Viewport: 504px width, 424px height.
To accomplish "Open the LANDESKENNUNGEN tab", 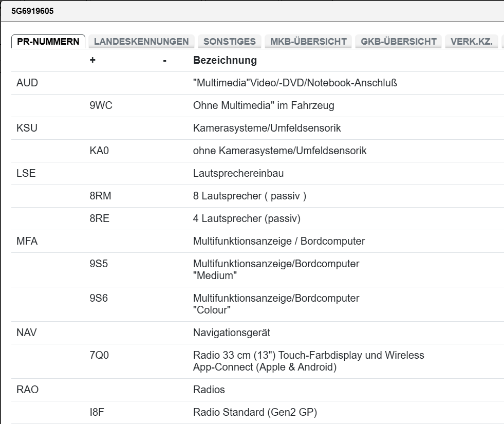I will point(141,42).
